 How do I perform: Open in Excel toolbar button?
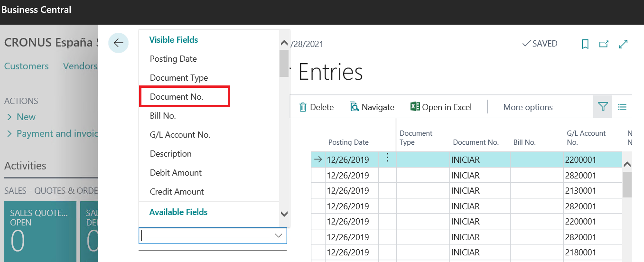click(x=441, y=107)
